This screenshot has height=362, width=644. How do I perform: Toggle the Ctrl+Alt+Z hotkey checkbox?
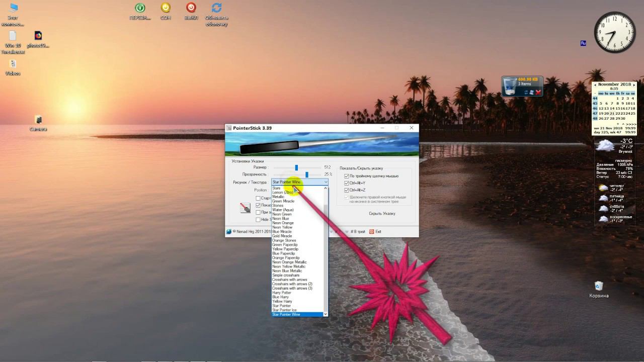(x=346, y=190)
